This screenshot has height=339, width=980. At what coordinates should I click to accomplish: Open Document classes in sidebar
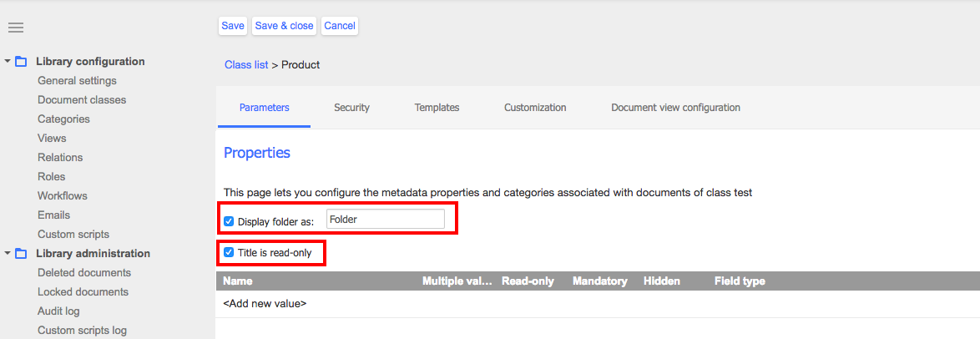82,100
